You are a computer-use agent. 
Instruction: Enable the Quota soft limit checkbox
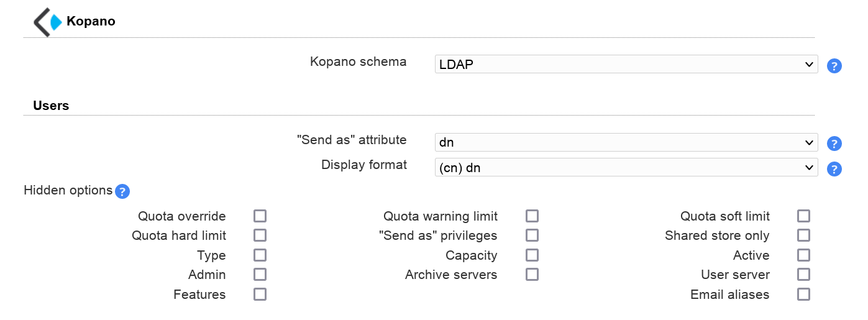(804, 216)
